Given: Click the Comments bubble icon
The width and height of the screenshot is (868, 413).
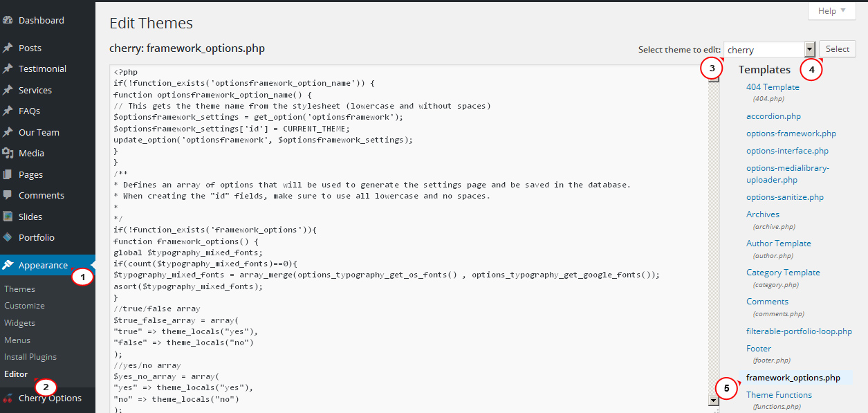Looking at the screenshot, I should (8, 195).
